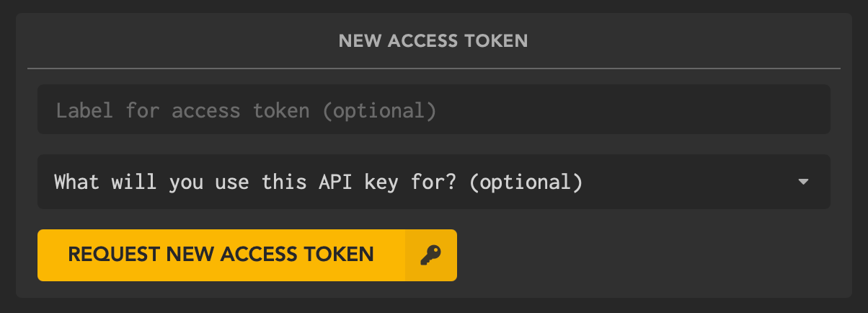Activate the key-shaped button segment
This screenshot has width=868, height=313.
pos(431,255)
